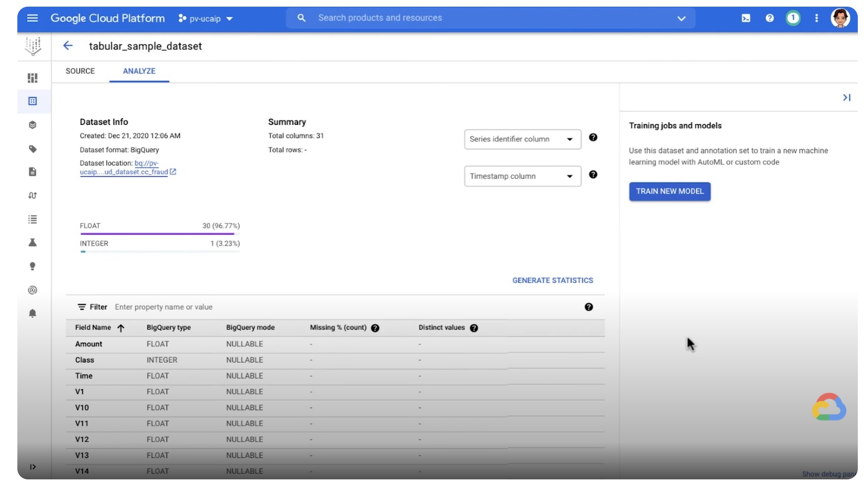Click GENERATE STATISTICS
This screenshot has width=868, height=486.
click(552, 280)
